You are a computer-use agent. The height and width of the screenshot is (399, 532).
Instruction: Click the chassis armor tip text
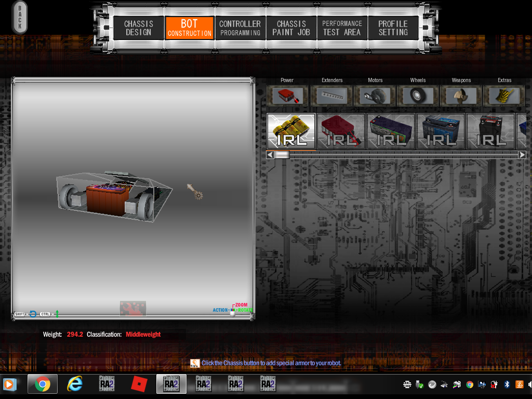(271, 363)
